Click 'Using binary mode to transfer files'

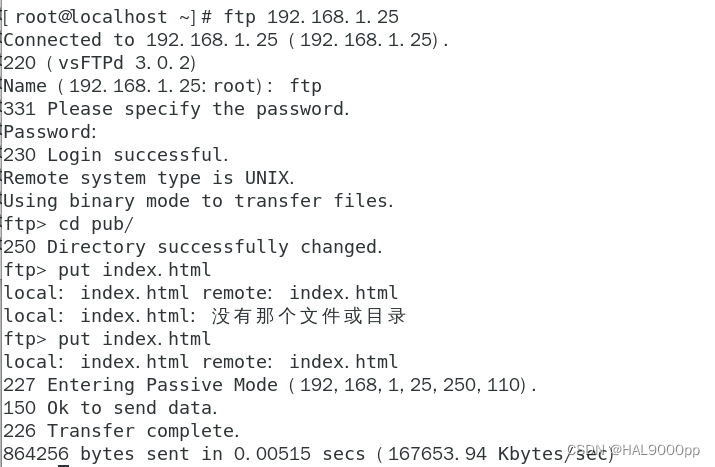[198, 201]
